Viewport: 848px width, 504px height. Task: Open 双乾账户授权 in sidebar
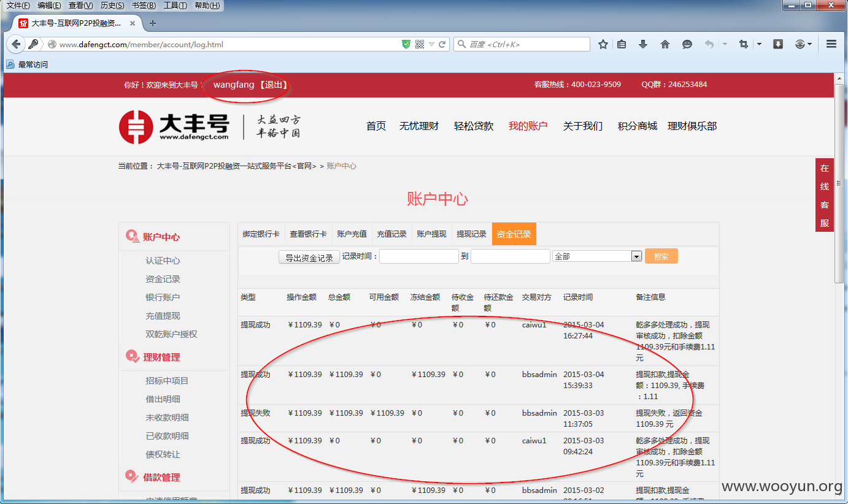click(171, 334)
